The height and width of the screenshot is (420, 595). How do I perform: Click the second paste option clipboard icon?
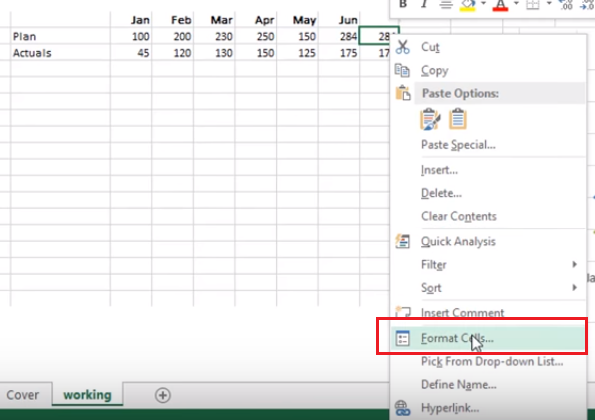tap(458, 119)
